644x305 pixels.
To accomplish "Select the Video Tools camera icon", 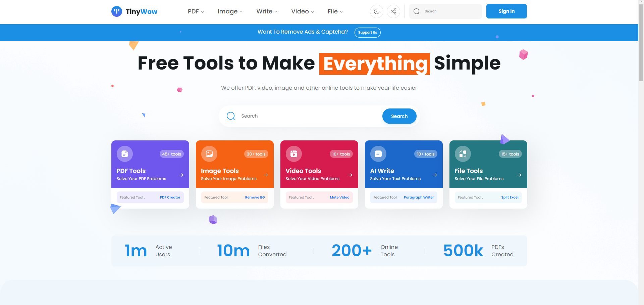I will [x=293, y=154].
